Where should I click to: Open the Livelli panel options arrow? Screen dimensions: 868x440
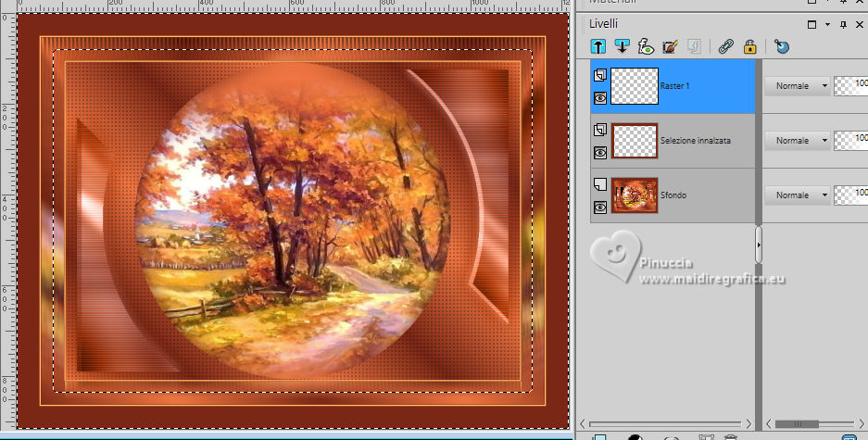pyautogui.click(x=827, y=24)
